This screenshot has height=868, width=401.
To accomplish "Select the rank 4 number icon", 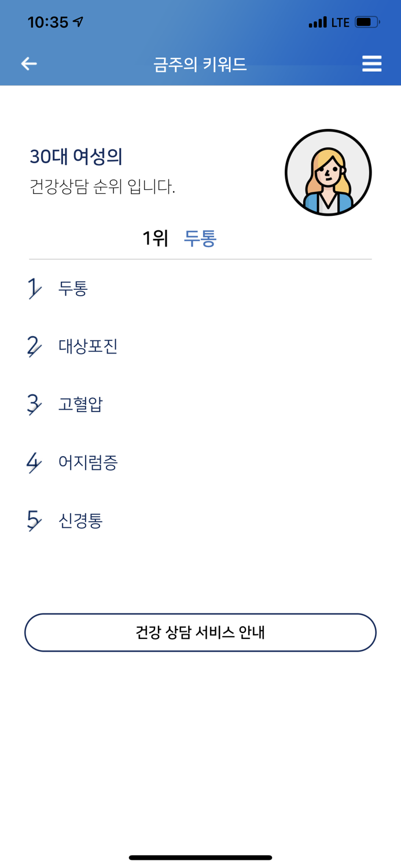I will (34, 462).
